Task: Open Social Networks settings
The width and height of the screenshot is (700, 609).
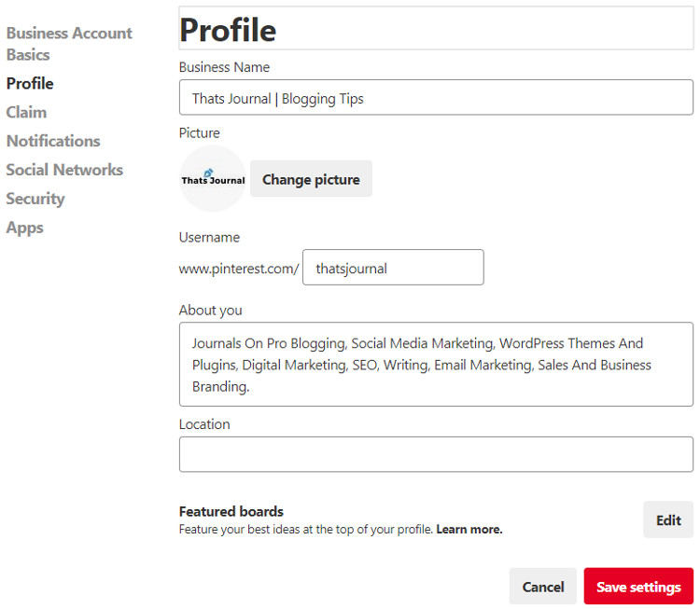Action: (64, 170)
